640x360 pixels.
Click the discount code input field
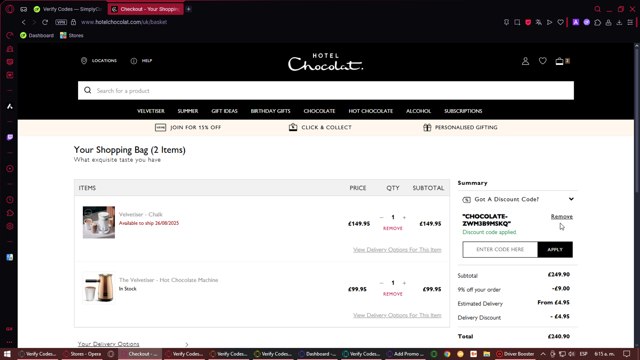coord(500,249)
